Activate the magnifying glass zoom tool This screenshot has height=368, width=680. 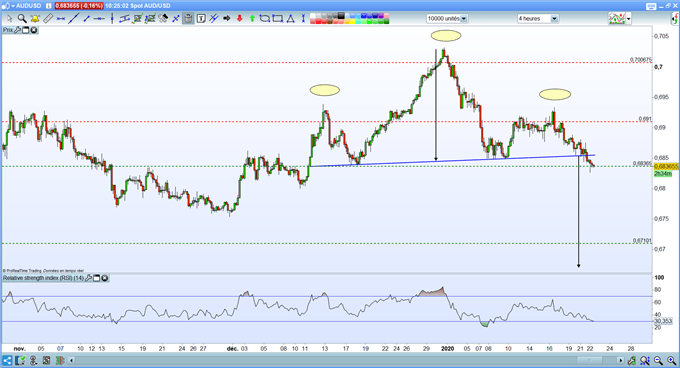coord(22,19)
